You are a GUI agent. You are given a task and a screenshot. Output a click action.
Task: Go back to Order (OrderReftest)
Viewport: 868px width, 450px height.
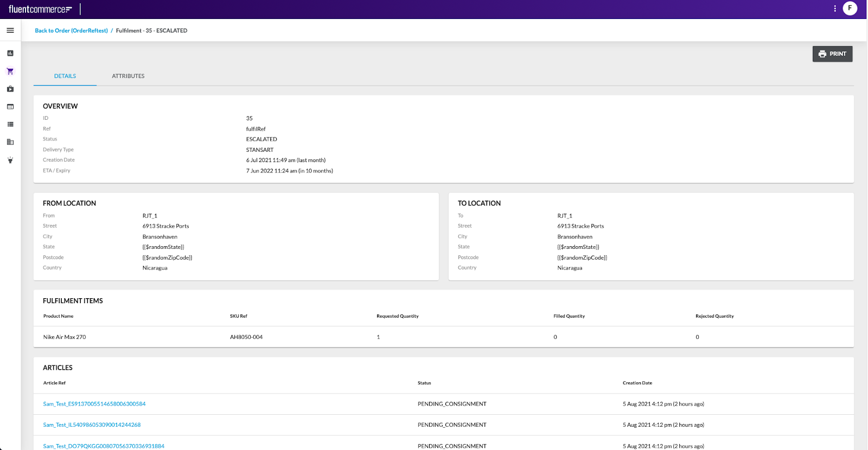[71, 31]
